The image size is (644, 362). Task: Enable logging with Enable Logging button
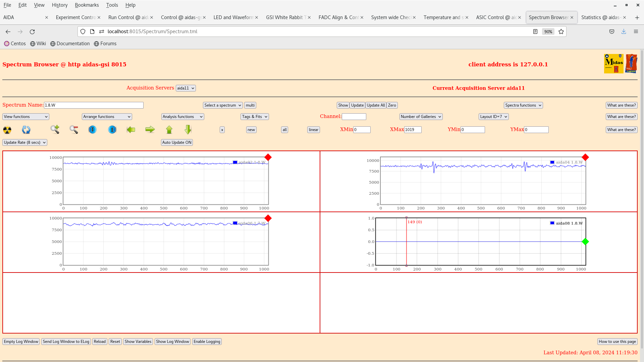(207, 341)
